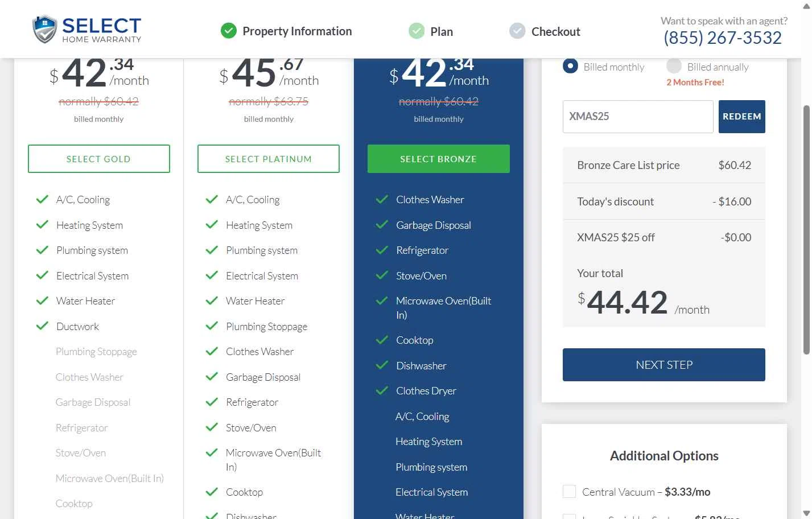Screen dimensions: 812x519
Task: Click Bronze plan Microwave Oven(Built In) item
Action: pos(444,308)
